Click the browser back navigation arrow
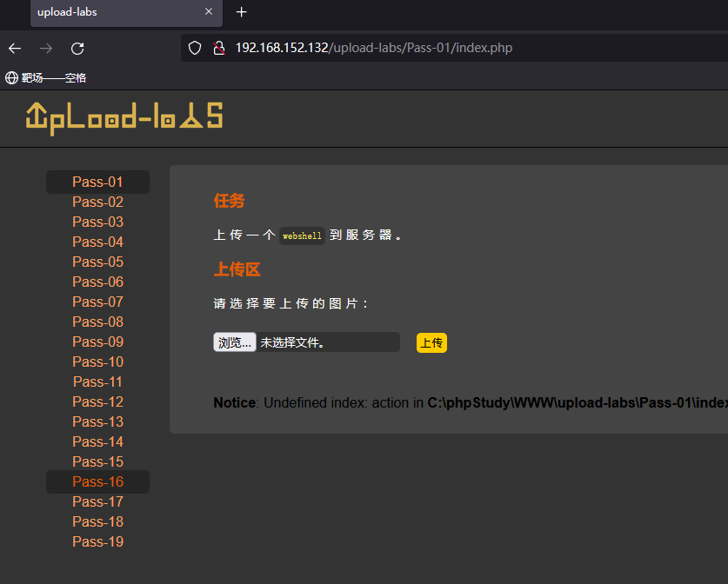Screen dimensions: 728x584 click(14, 48)
